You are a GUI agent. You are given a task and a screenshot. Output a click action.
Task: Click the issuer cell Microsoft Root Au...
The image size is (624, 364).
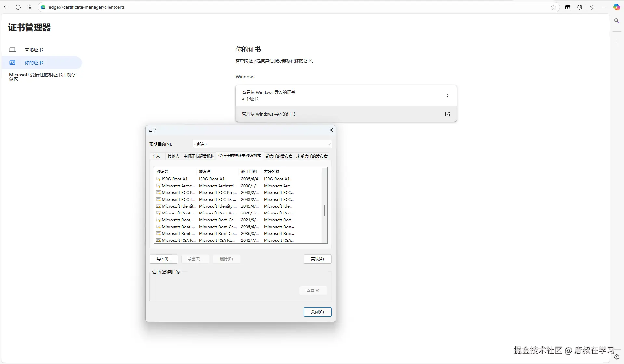click(x=218, y=213)
